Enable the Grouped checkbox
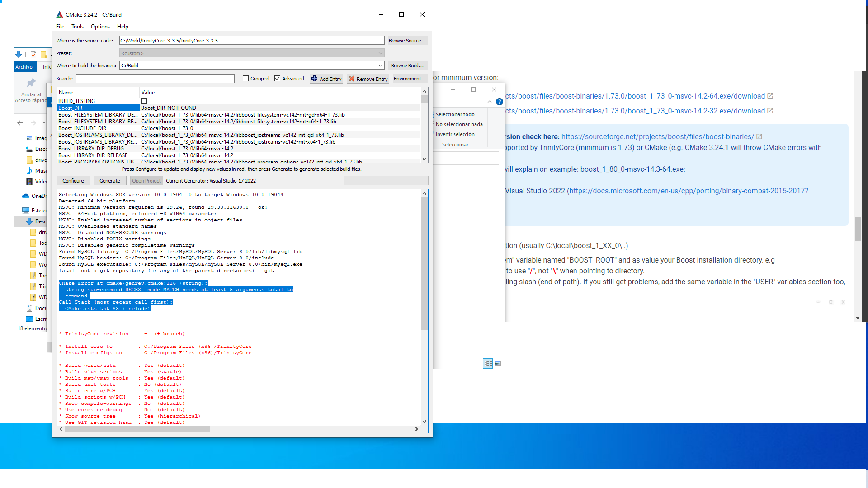Image resolution: width=868 pixels, height=488 pixels. pyautogui.click(x=245, y=79)
